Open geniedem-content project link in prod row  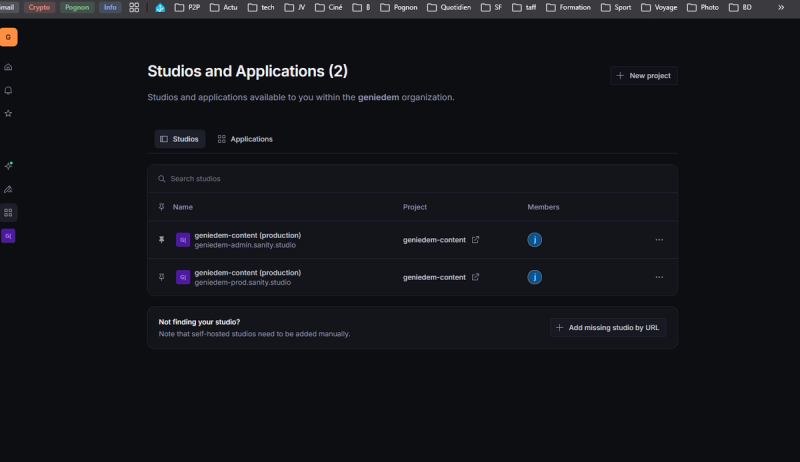click(434, 277)
